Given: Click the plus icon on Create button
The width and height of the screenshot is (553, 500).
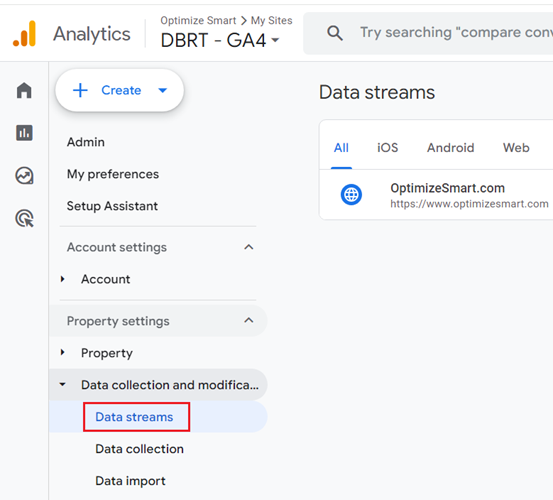Looking at the screenshot, I should [x=80, y=90].
